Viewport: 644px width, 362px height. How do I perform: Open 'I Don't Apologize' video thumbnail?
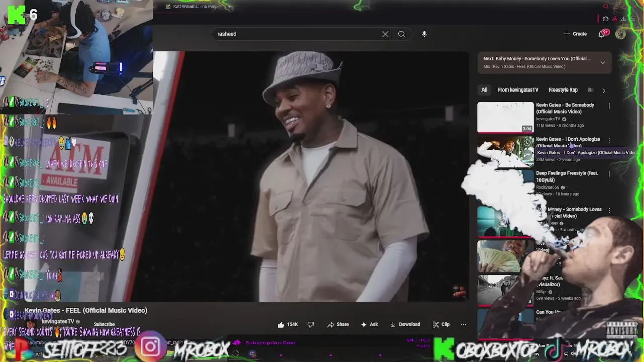506,151
